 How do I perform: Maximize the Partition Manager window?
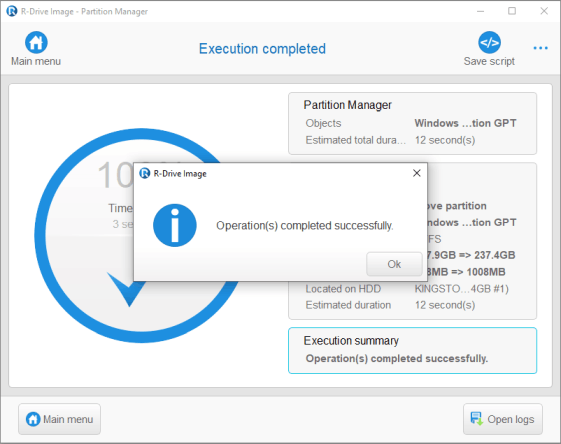(x=512, y=11)
